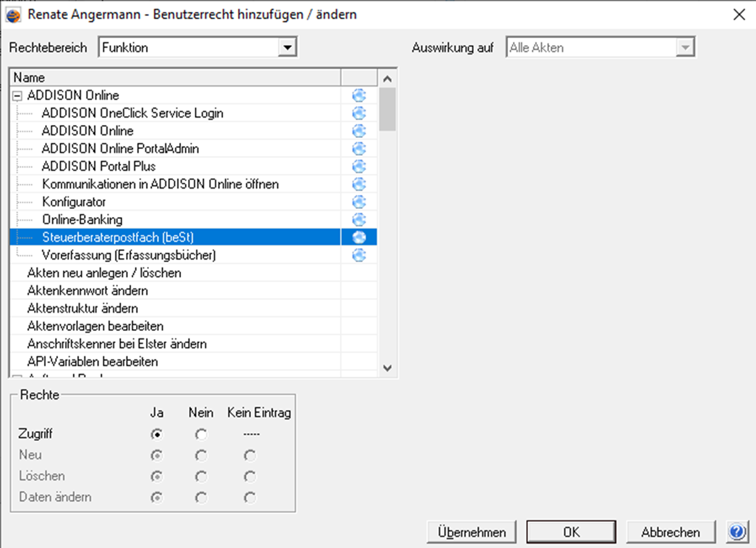Click the Abbrechen button

point(671,532)
